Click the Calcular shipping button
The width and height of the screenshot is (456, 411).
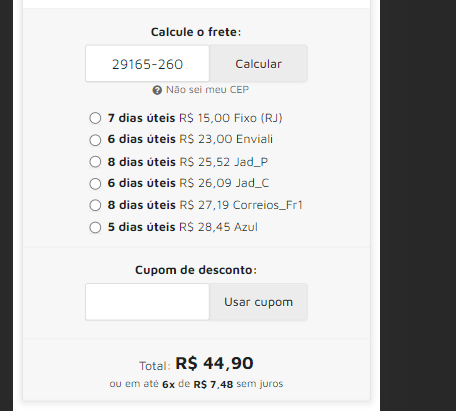point(258,64)
